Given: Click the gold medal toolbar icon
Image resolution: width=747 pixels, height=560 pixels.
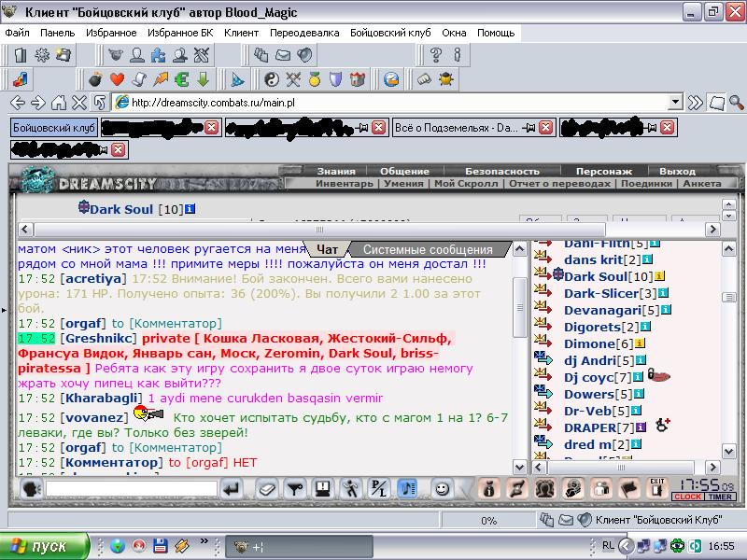Looking at the screenshot, I should pyautogui.click(x=315, y=79).
